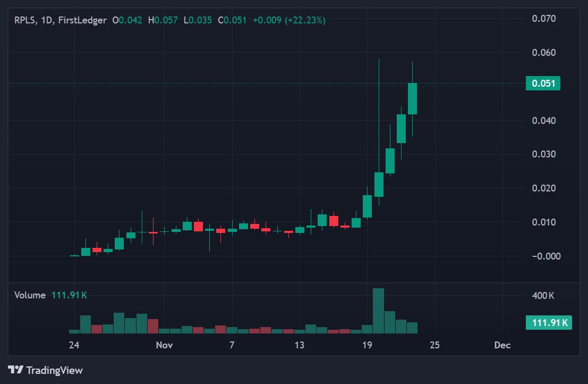Click the low value L0.035
588x384 pixels.
[x=198, y=20]
